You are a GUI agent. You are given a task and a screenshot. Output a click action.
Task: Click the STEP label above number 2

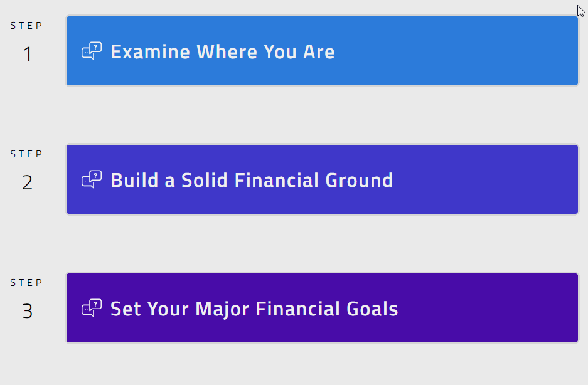[x=27, y=154]
